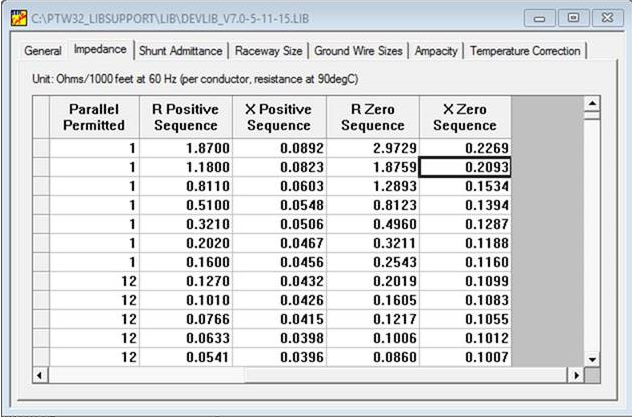This screenshot has width=632, height=417.
Task: Click the vertical scrollbar down arrow
Action: click(591, 358)
